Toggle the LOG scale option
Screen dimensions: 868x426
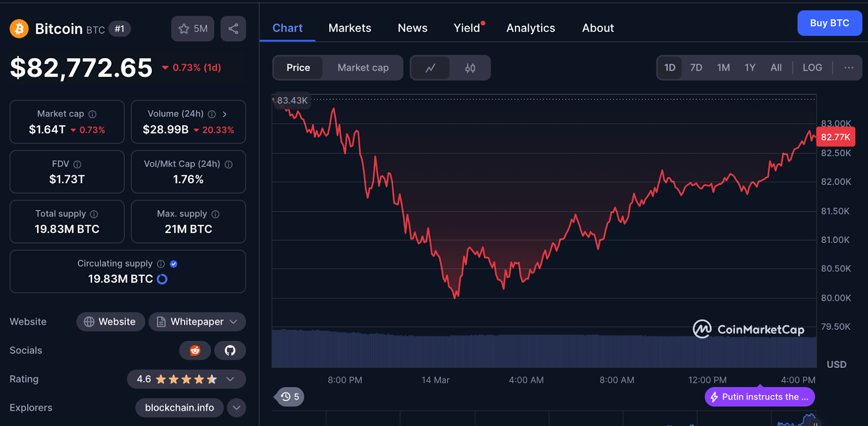(x=812, y=68)
